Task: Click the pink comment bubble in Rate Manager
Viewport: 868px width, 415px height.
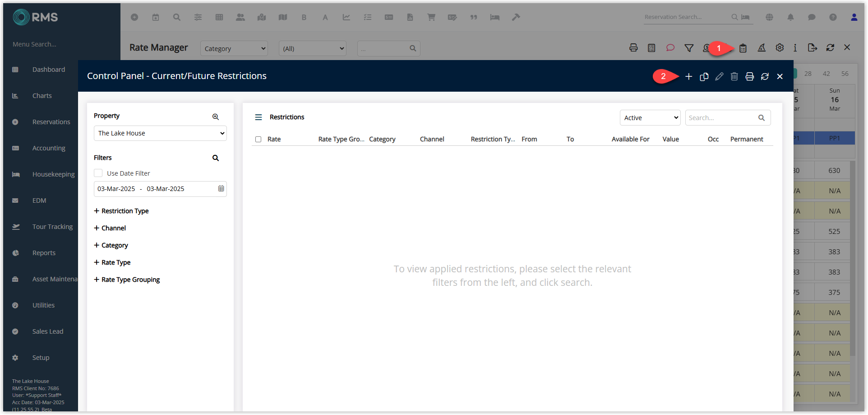Action: point(670,48)
